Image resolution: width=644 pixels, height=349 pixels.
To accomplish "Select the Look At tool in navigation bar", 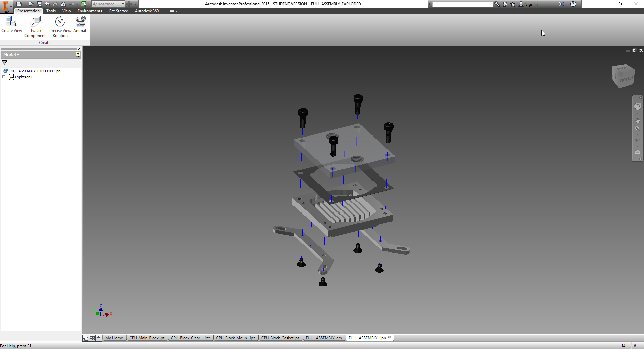I will pyautogui.click(x=637, y=152).
